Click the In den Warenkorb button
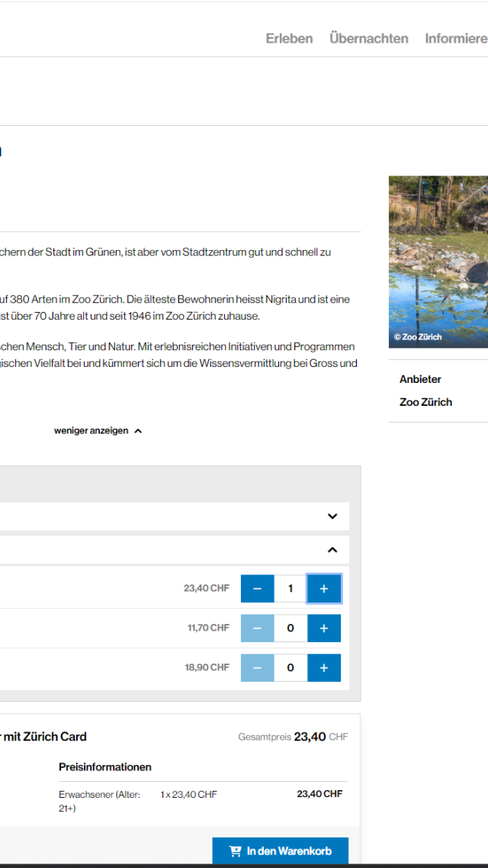The height and width of the screenshot is (868, 488). coord(281,850)
